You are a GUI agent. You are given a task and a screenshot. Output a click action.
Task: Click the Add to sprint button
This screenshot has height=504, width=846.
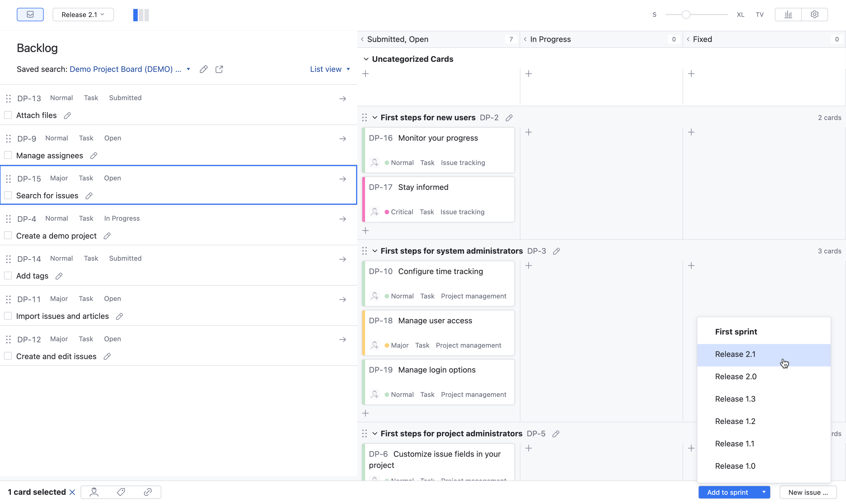727,492
